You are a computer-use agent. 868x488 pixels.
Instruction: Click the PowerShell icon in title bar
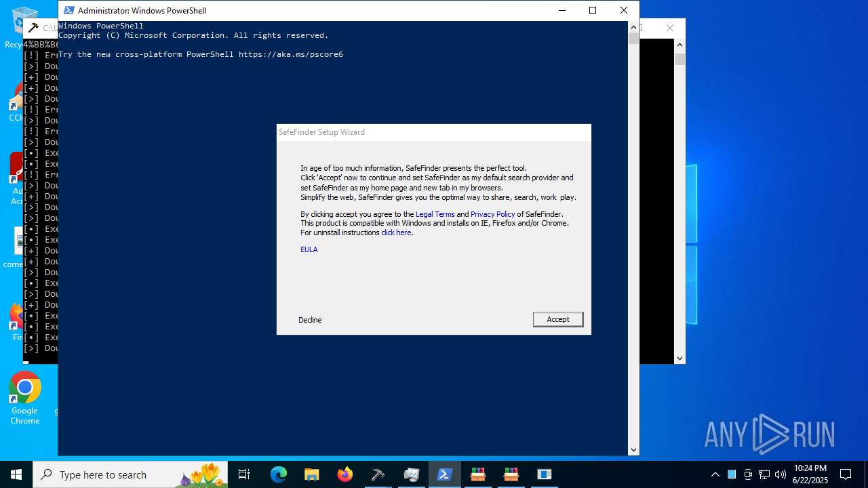coord(69,10)
